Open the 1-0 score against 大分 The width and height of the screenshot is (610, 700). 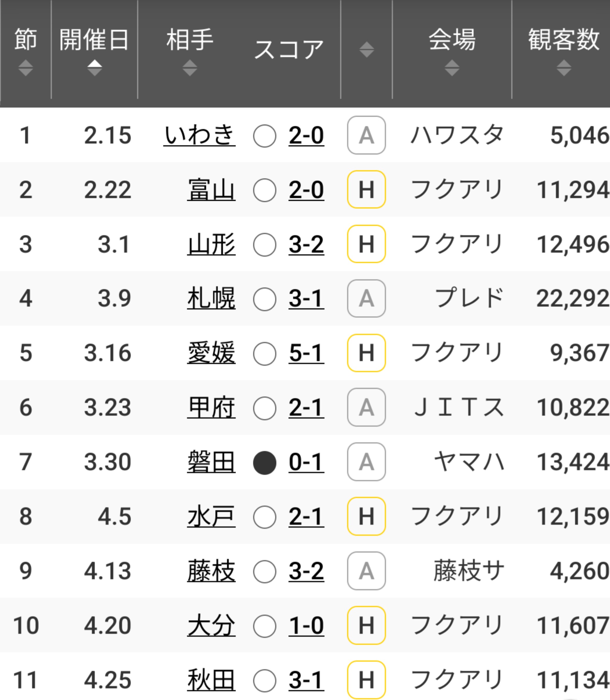(x=306, y=625)
